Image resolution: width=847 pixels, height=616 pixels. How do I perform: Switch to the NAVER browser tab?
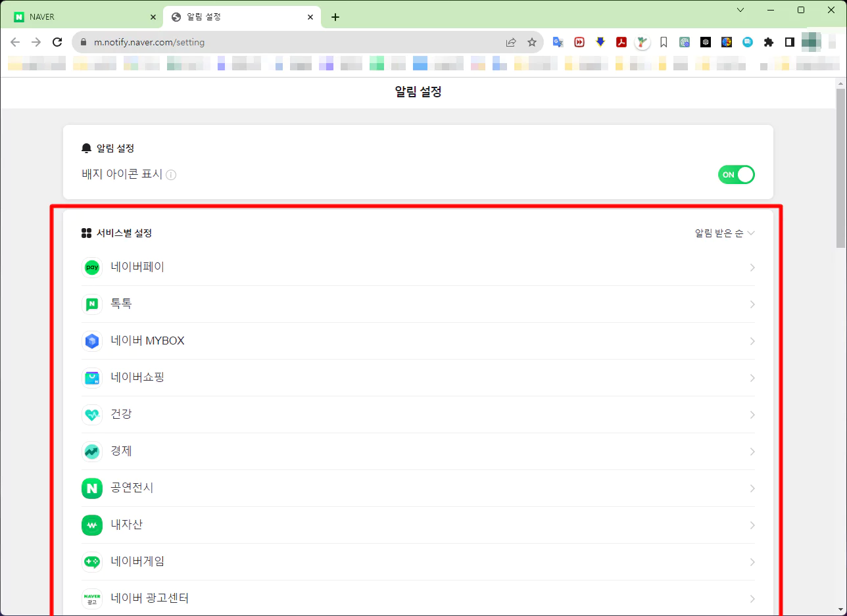(84, 17)
